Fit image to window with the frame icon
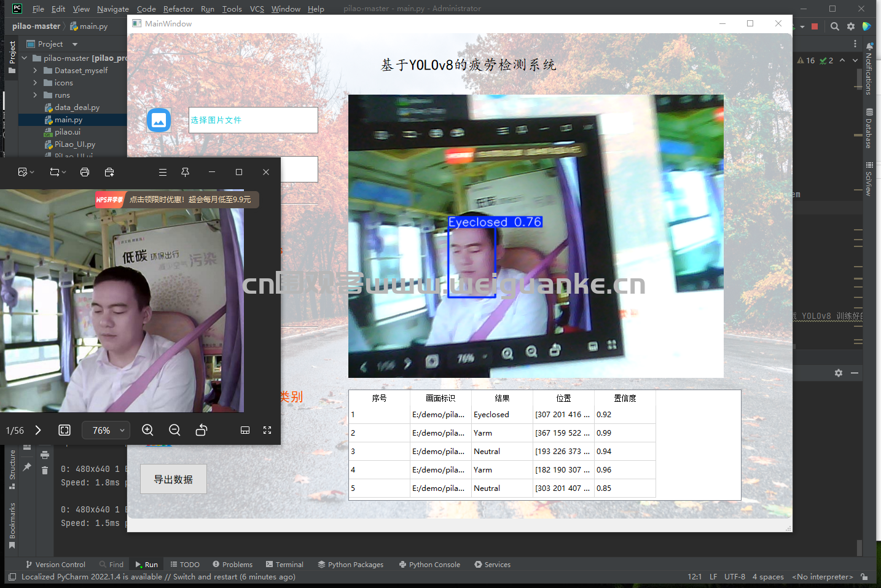Viewport: 881px width, 588px height. pyautogui.click(x=65, y=430)
